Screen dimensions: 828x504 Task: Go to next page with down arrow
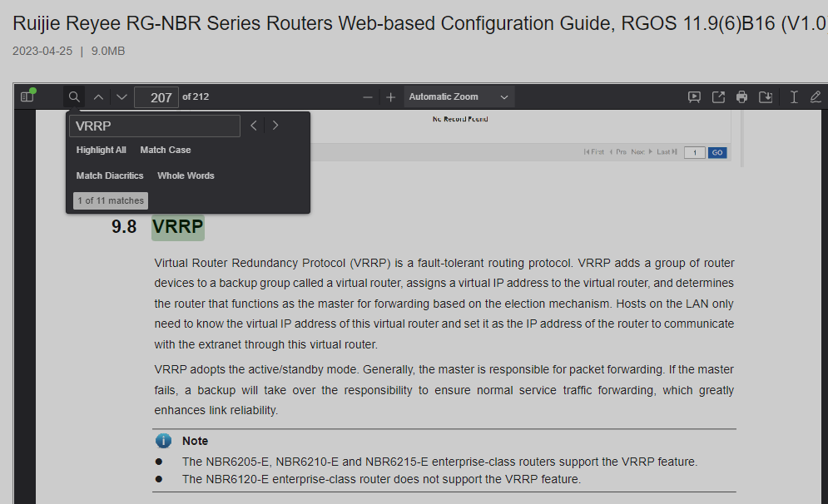pos(121,97)
